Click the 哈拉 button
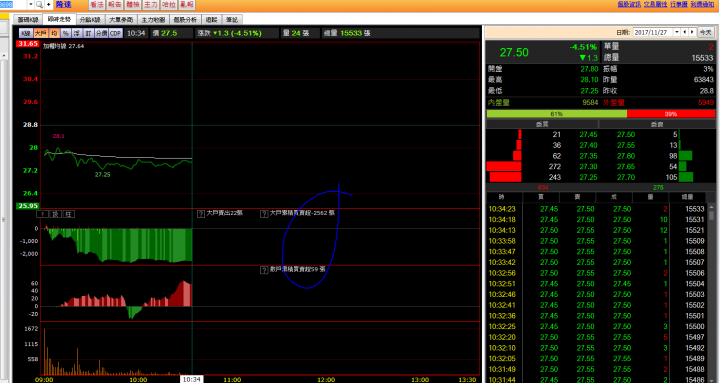Image resolution: width=720 pixels, height=383 pixels. 169,5
